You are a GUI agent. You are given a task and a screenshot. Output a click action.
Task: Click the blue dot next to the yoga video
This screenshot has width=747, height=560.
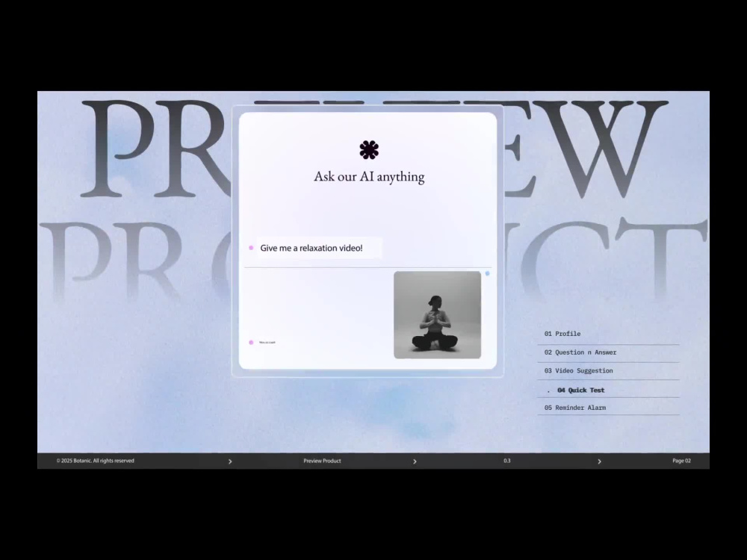(x=487, y=273)
